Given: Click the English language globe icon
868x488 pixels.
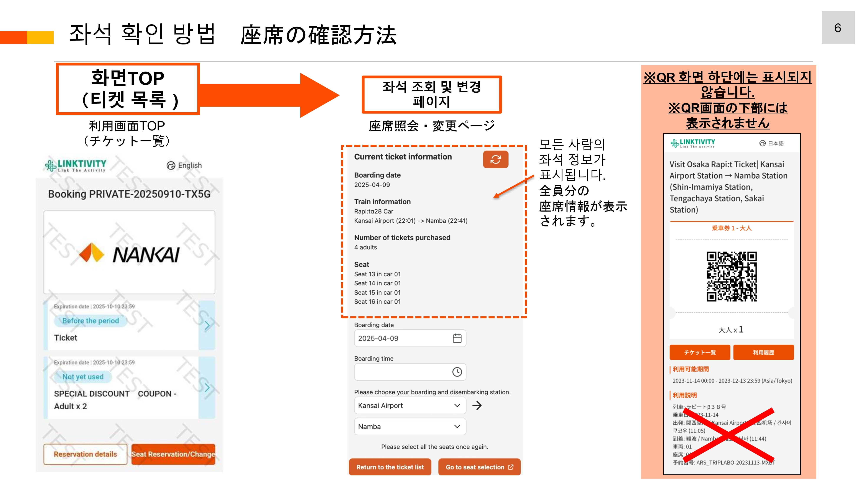Looking at the screenshot, I should tap(171, 165).
